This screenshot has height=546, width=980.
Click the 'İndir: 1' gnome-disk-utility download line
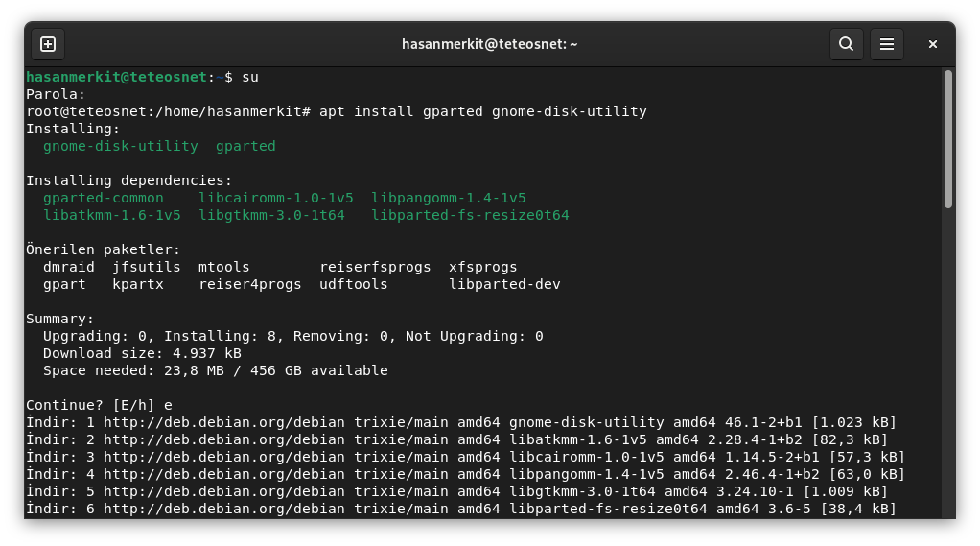coord(461,423)
